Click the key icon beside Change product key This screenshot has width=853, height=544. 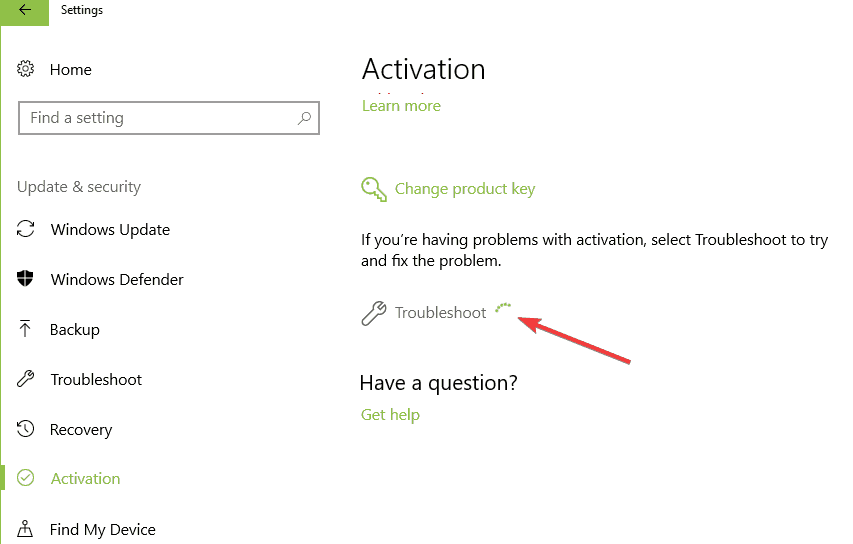(374, 189)
